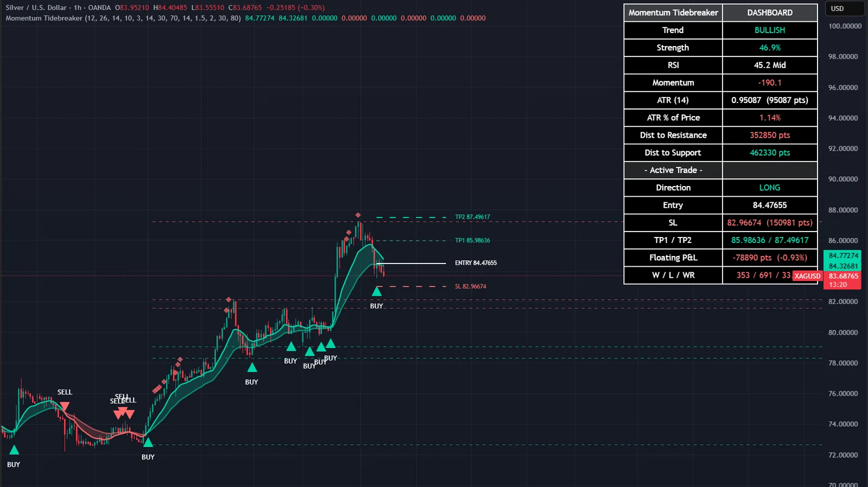
Task: Click the 100.00000 level on price axis
Action: 845,26
